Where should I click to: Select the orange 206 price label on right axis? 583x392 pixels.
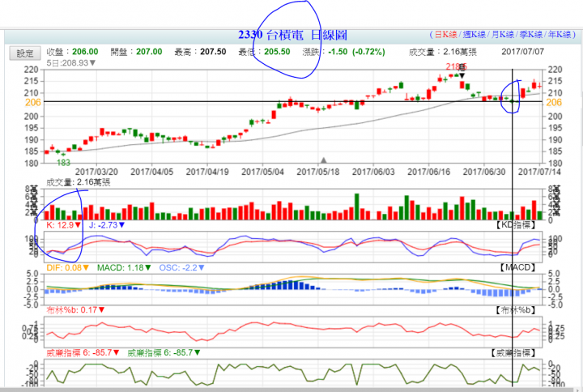(x=554, y=103)
